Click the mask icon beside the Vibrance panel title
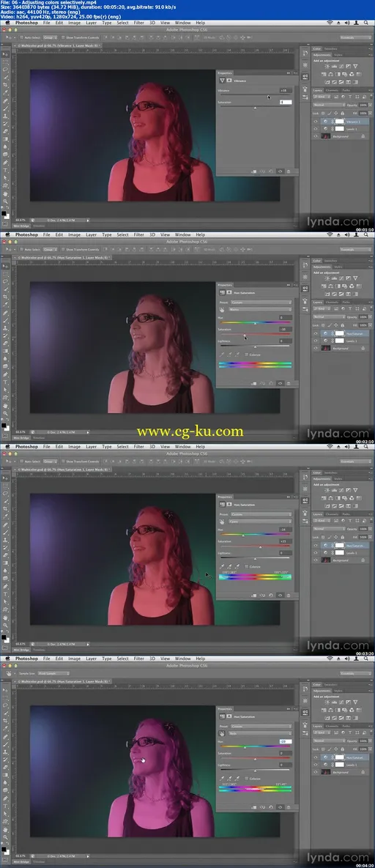This screenshot has height=868, width=375. 230,81
